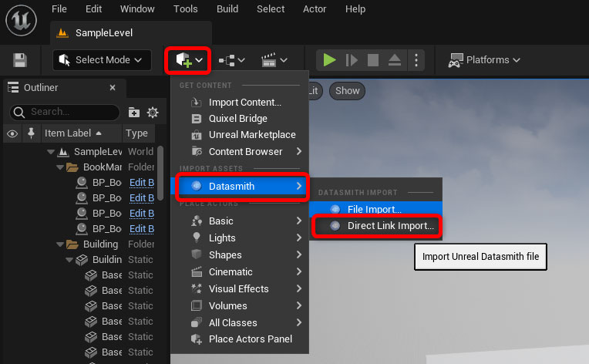Close the Outliner panel tab

click(x=113, y=88)
